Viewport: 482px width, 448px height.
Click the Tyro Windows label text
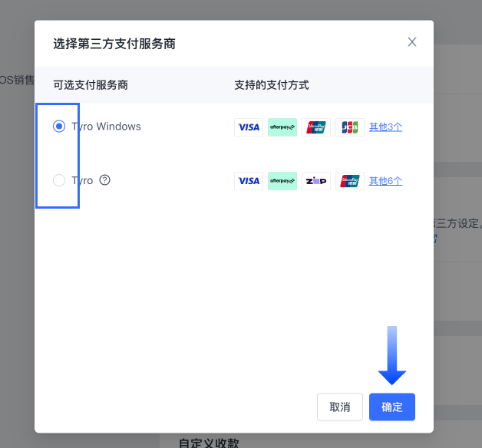coord(107,127)
